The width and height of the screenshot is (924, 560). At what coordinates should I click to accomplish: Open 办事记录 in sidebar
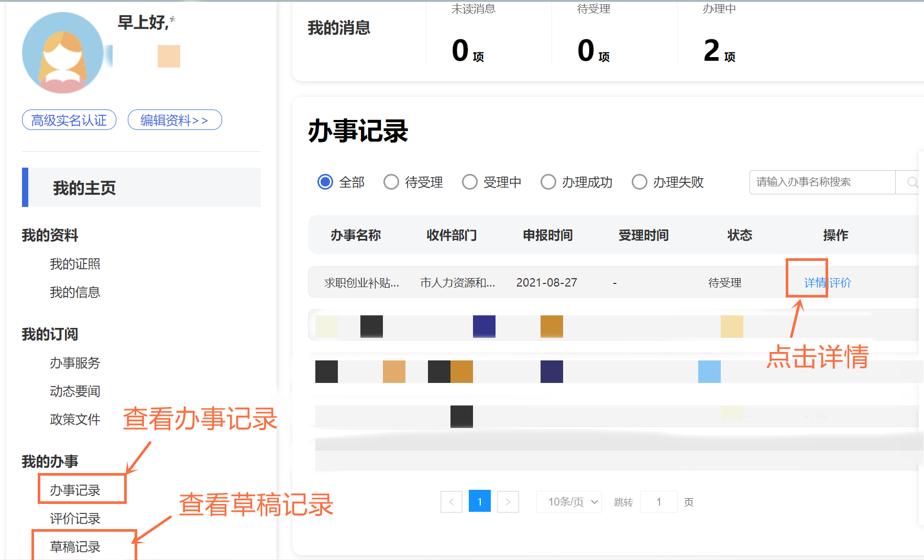[75, 490]
